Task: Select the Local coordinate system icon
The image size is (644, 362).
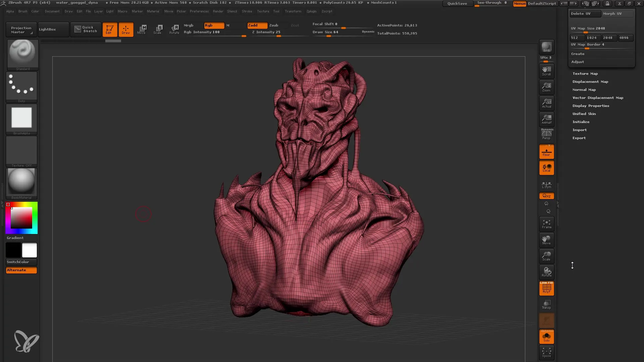Action: click(547, 168)
